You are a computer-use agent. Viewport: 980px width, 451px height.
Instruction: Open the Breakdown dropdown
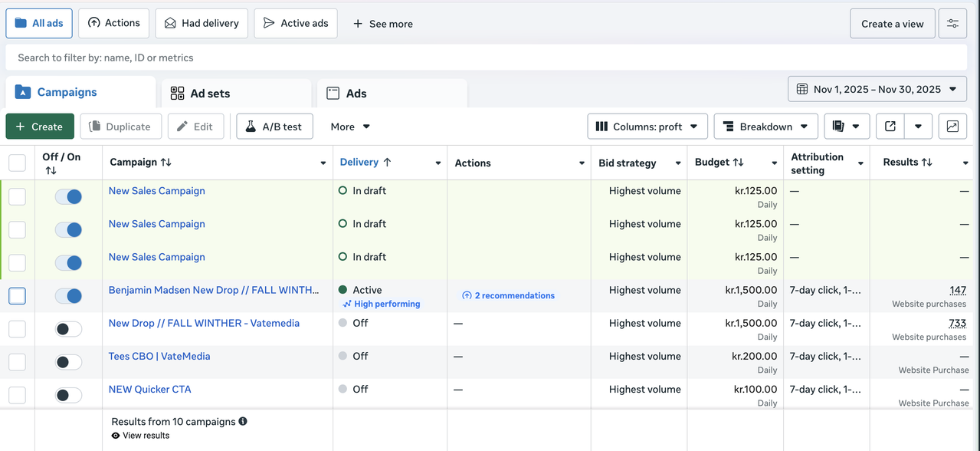point(765,127)
